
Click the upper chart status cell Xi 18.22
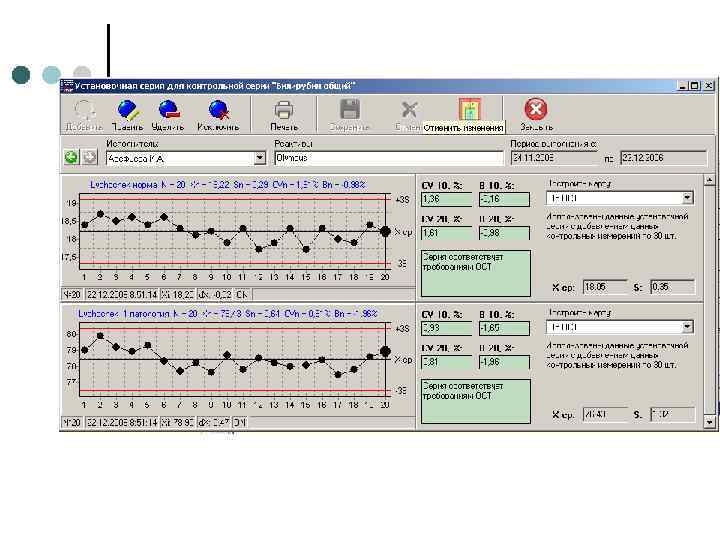(177, 294)
